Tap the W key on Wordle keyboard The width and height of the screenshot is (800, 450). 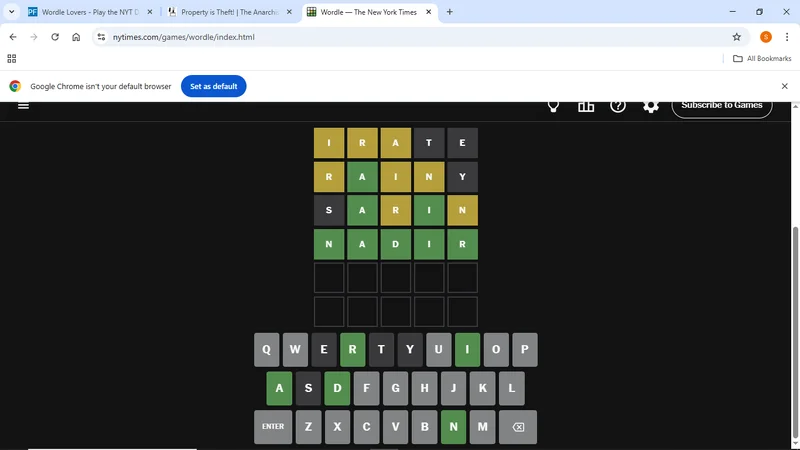tap(295, 349)
